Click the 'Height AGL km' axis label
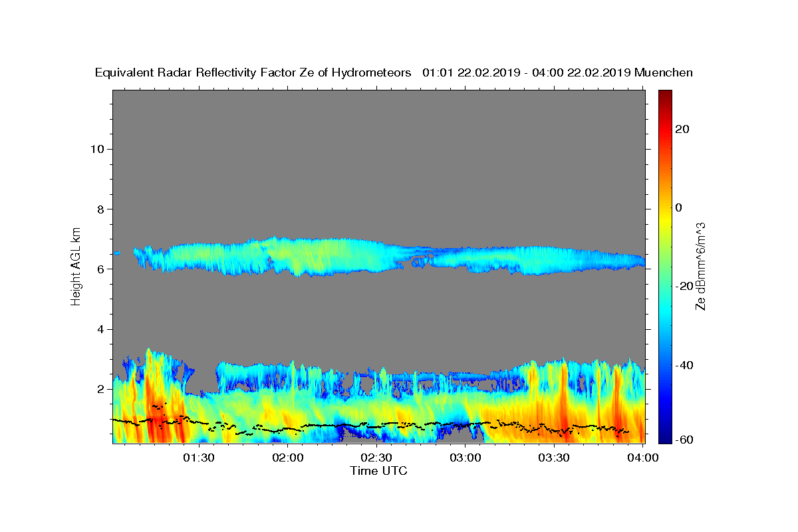Image resolution: width=798 pixels, height=532 pixels. (76, 265)
